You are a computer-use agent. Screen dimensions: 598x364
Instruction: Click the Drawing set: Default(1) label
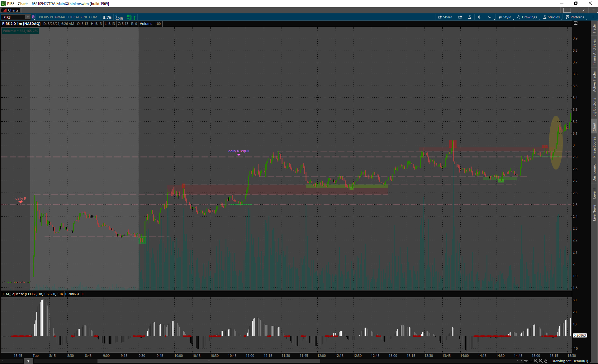[570, 361]
